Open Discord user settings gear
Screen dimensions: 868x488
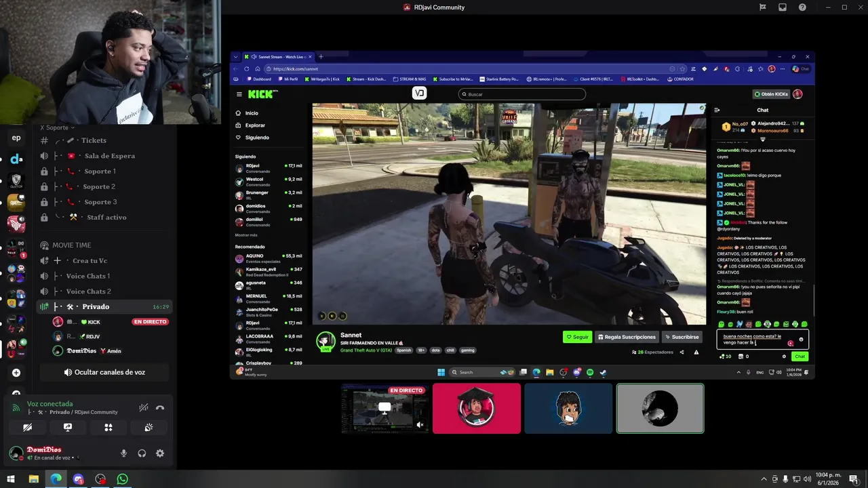(160, 453)
